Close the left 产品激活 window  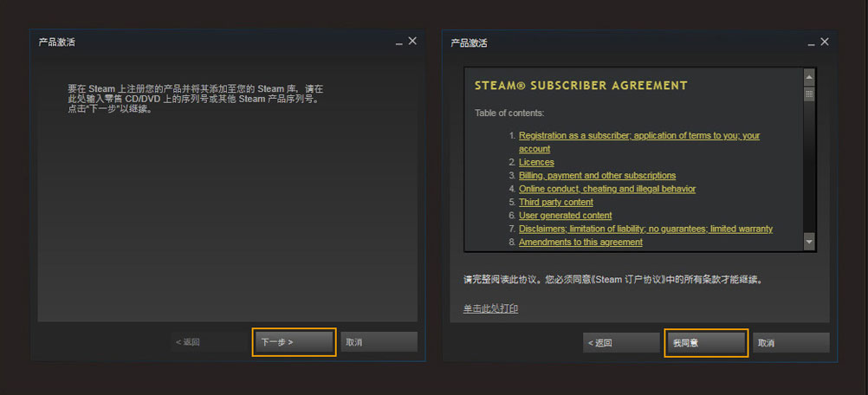point(412,42)
